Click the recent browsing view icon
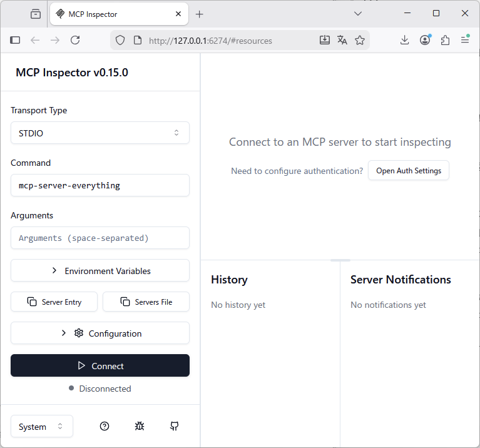The image size is (480, 448). 36,14
